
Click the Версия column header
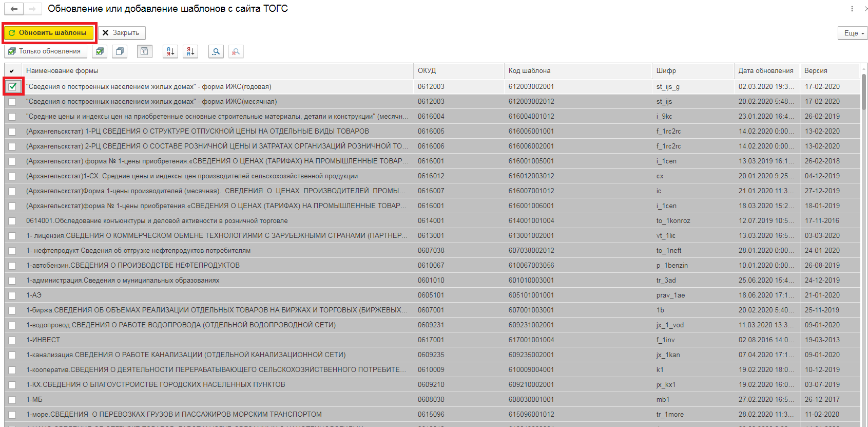coord(830,71)
